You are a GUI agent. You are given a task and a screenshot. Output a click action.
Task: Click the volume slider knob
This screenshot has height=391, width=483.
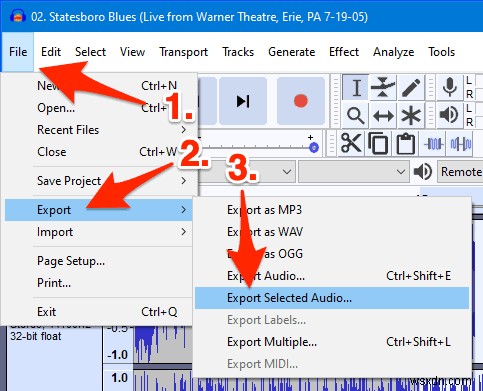point(314,147)
